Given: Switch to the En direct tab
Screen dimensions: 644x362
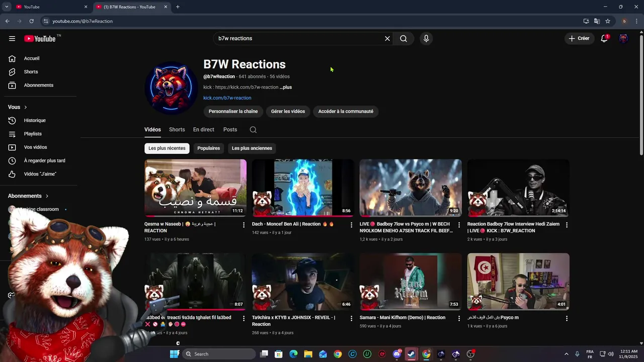Looking at the screenshot, I should click(204, 130).
